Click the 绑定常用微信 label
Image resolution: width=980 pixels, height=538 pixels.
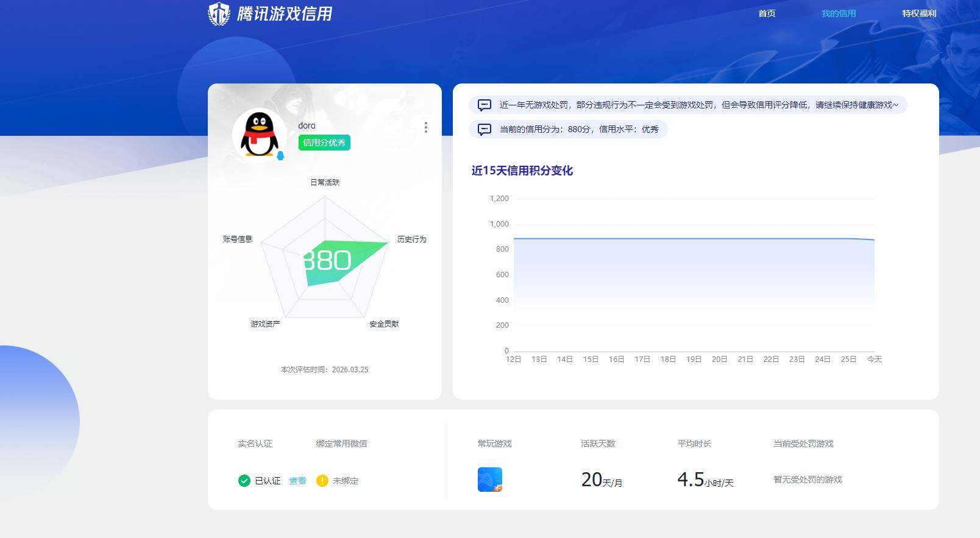[x=341, y=444]
